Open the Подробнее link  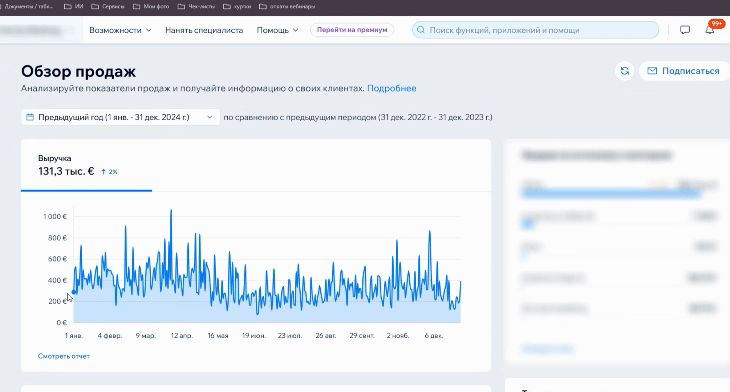[392, 88]
